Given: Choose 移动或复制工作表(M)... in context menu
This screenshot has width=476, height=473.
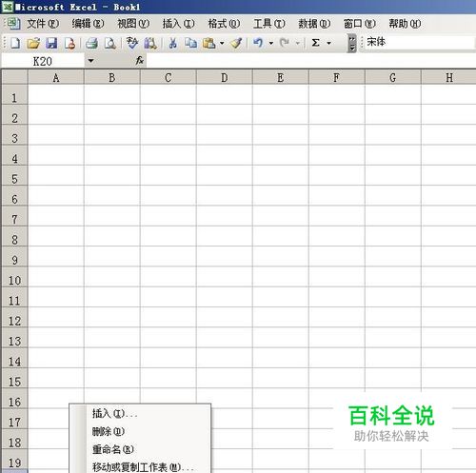Looking at the screenshot, I should tap(140, 466).
